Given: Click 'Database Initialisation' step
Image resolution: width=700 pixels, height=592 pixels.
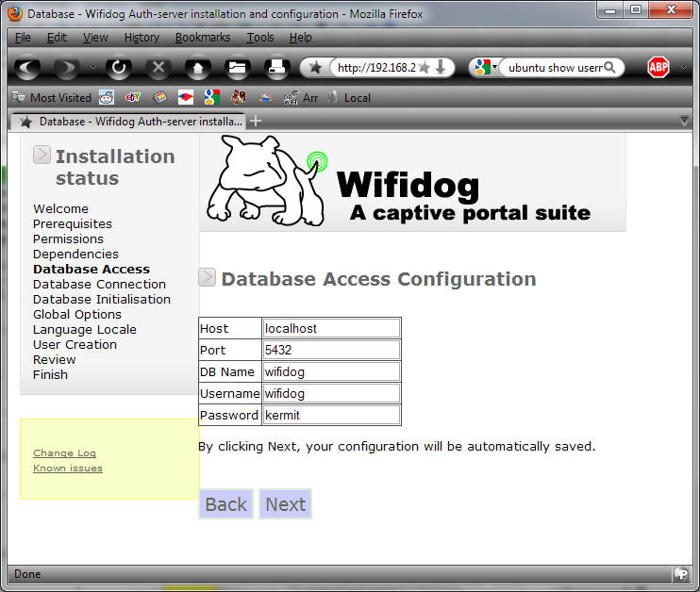Looking at the screenshot, I should click(x=102, y=300).
